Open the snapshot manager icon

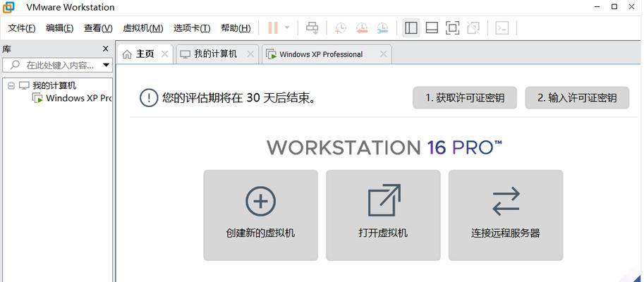[x=382, y=28]
